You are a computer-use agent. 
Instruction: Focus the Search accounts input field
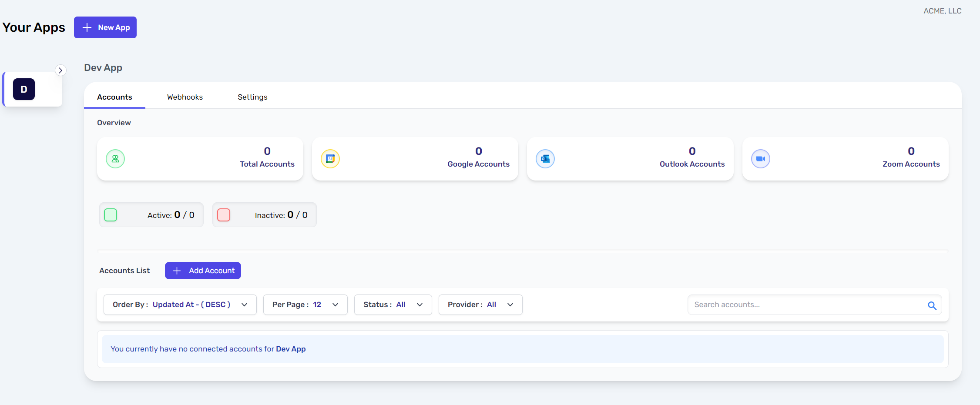[x=805, y=305]
